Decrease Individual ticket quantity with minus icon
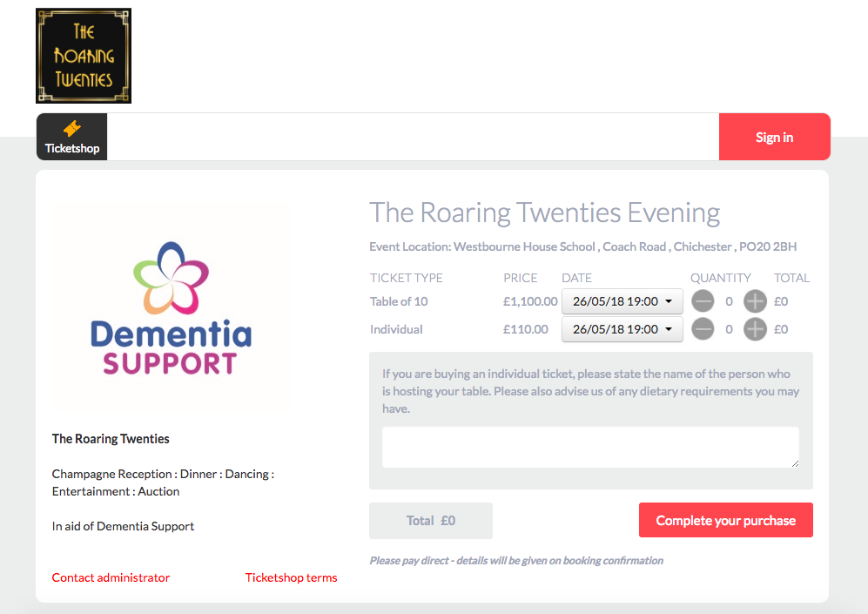Image resolution: width=868 pixels, height=614 pixels. [x=703, y=329]
